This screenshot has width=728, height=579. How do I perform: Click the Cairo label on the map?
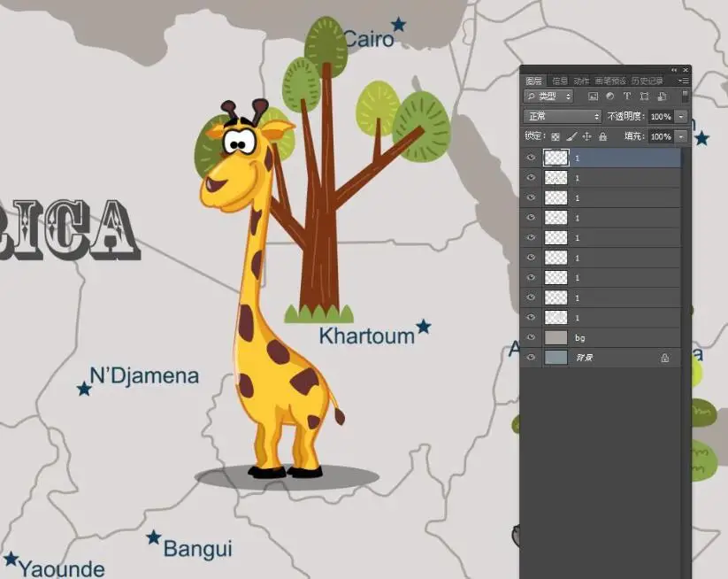(x=369, y=39)
